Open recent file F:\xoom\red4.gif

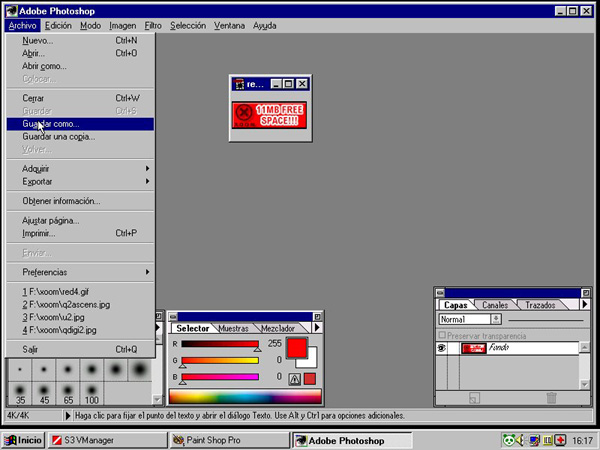pos(80,292)
